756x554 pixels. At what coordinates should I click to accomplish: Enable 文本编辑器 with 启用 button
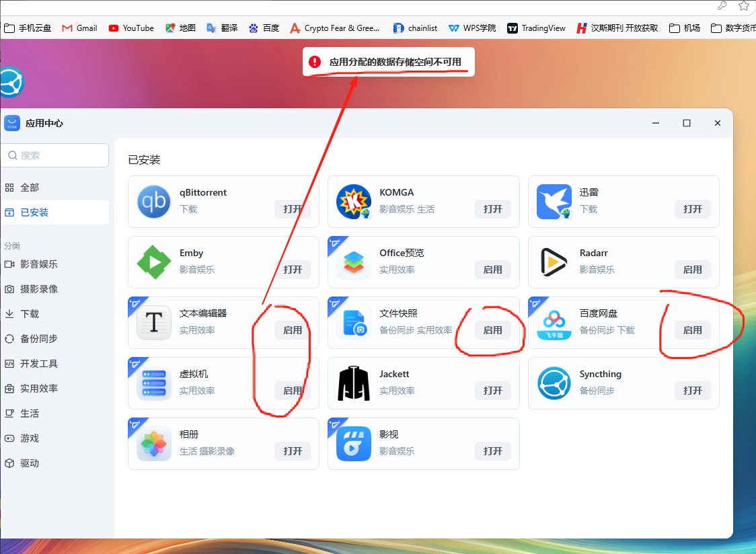(293, 330)
